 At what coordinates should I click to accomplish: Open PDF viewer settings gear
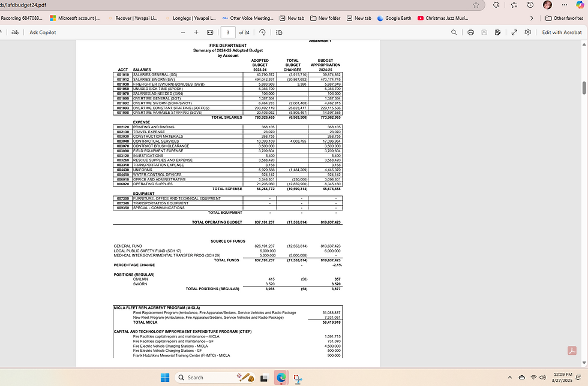(527, 32)
